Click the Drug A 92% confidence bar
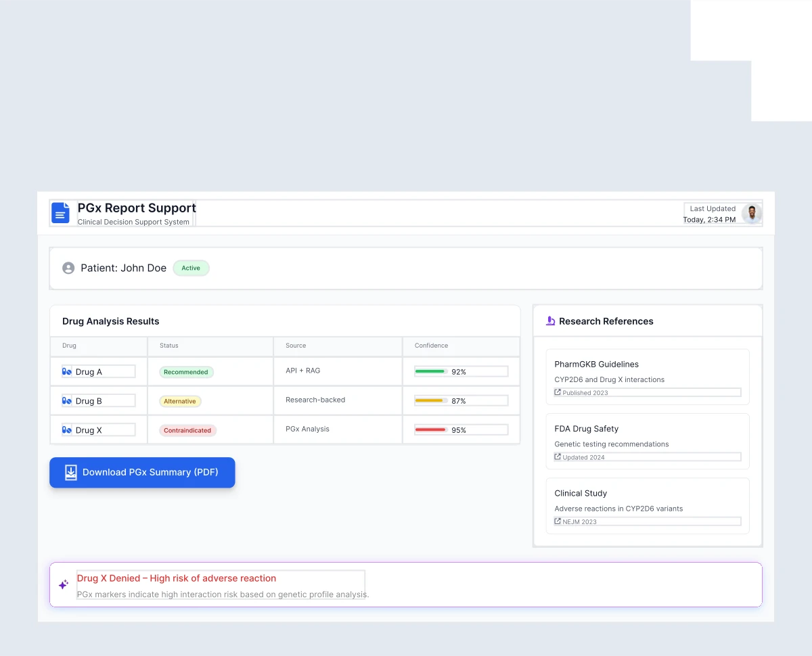 point(430,371)
